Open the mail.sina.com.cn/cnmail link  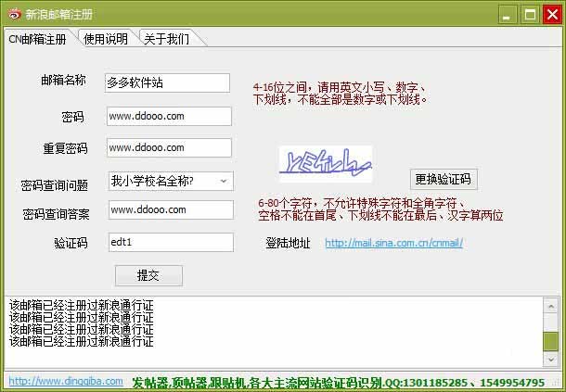(x=393, y=243)
